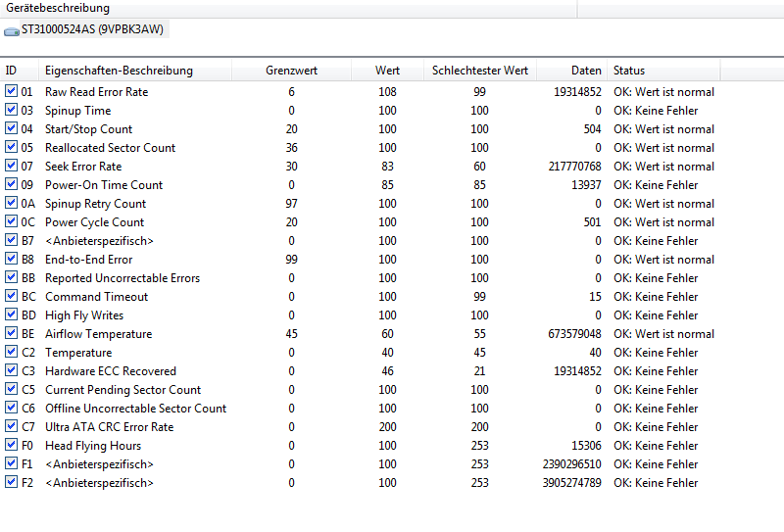Toggle the C3 Hardware ECC Recovered checkbox
The height and width of the screenshot is (532, 784).
coord(11,370)
